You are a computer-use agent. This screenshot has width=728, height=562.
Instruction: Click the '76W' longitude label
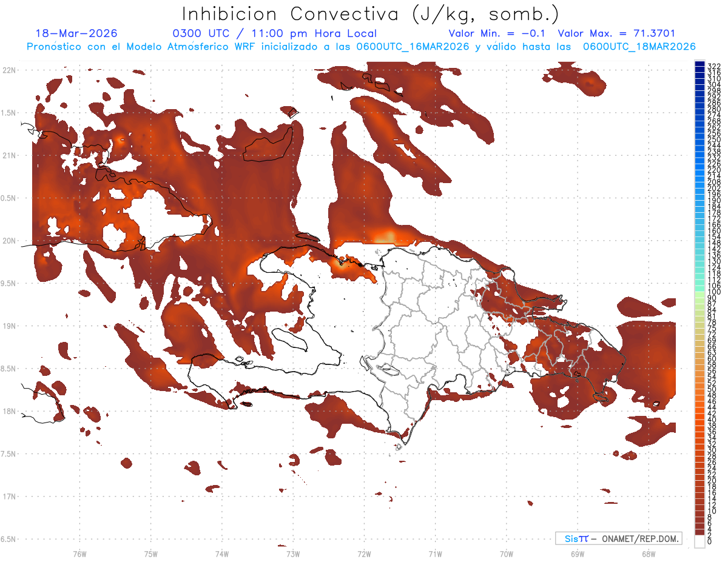point(79,554)
